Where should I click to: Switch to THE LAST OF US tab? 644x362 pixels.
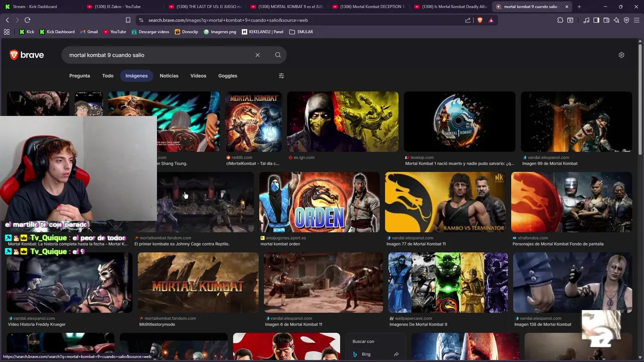coord(205,7)
